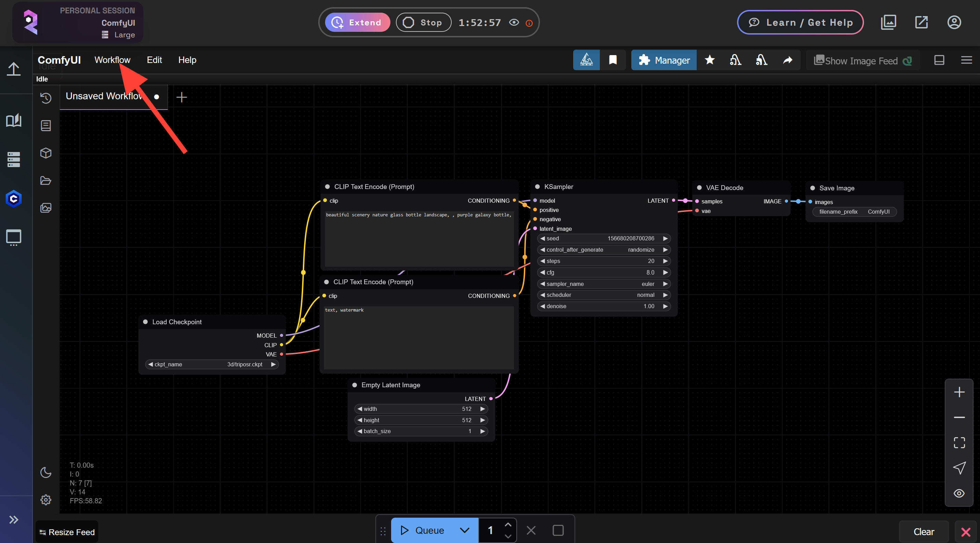Open the model library cube icon in sidebar
Screen dimensions: 980x543
46,153
